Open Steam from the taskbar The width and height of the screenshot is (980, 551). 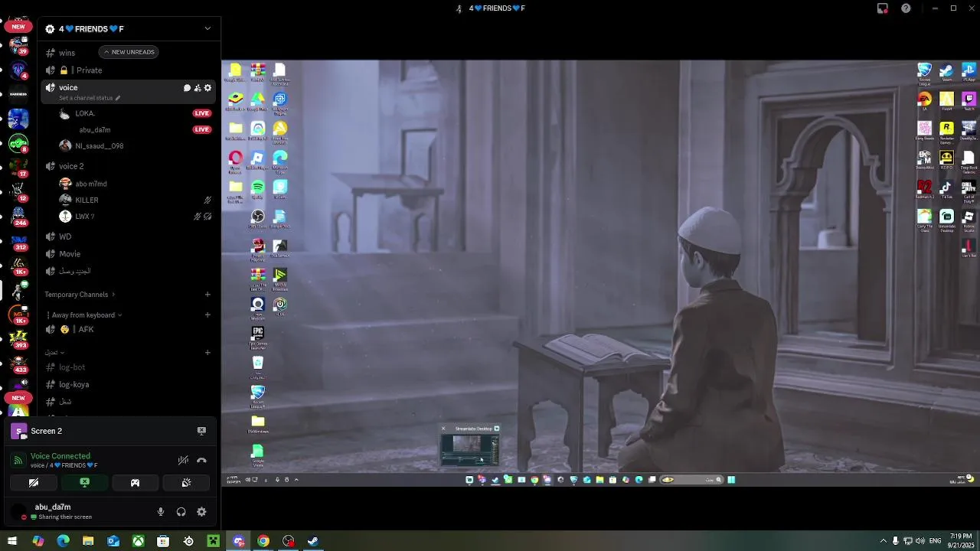click(x=313, y=541)
